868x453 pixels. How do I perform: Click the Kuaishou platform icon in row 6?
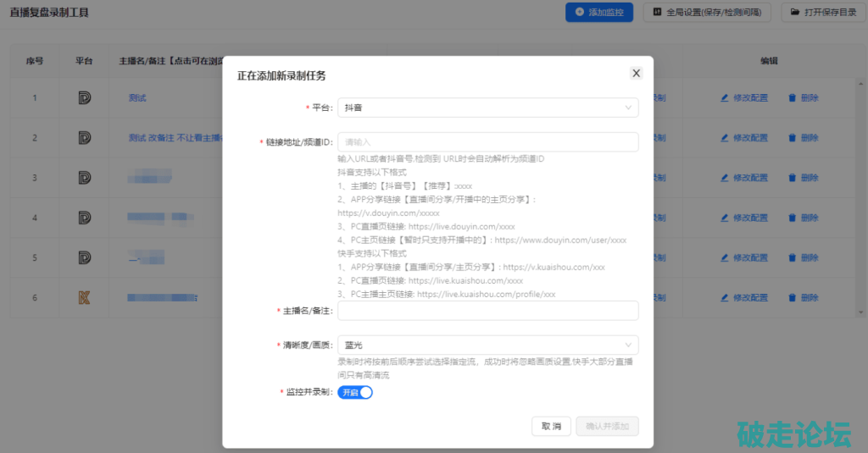coord(84,297)
